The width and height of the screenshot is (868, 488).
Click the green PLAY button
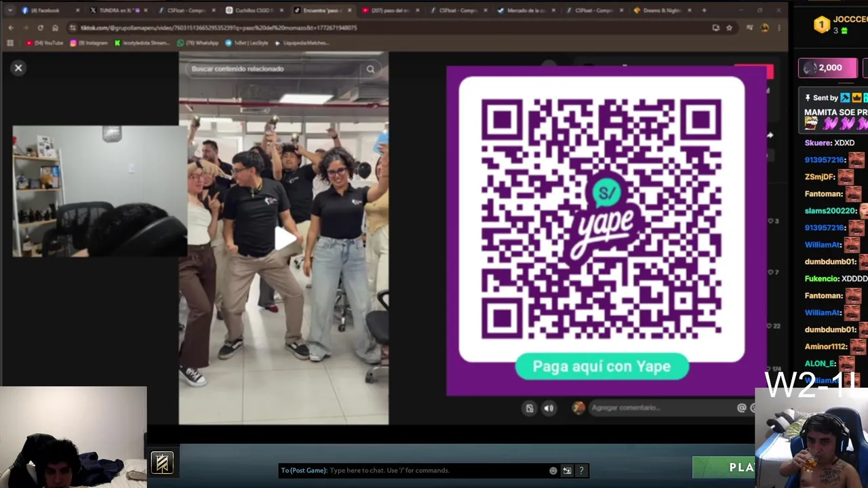[724, 468]
